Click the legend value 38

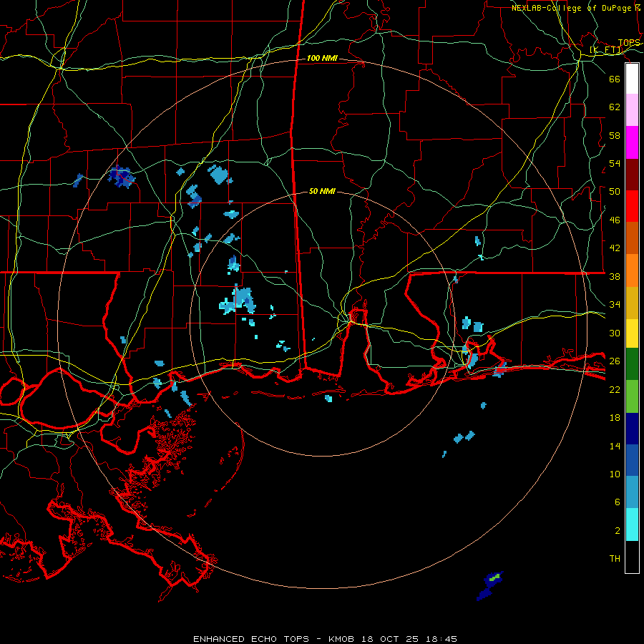tap(615, 277)
